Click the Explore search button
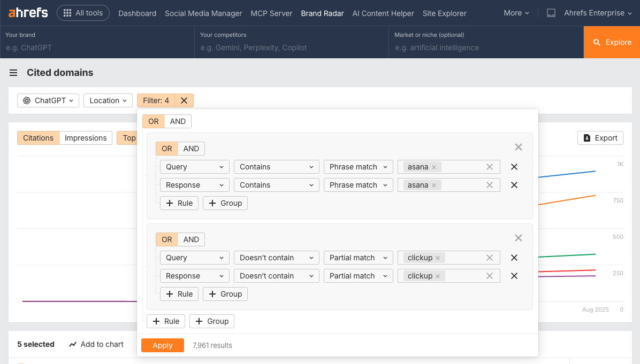640x364 pixels. pos(611,42)
